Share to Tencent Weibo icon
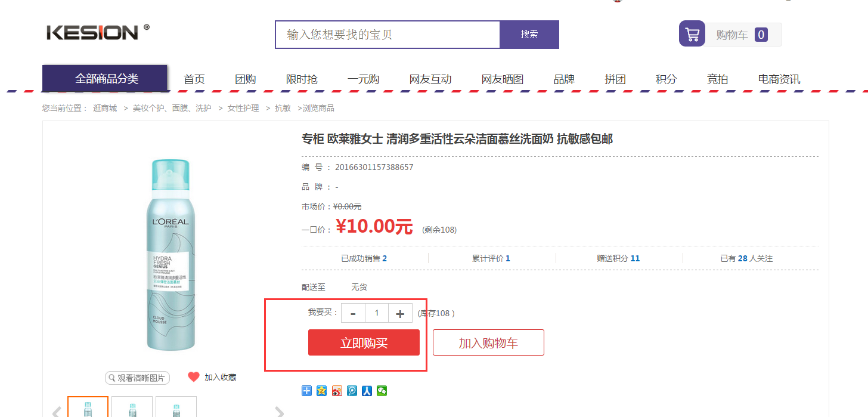The image size is (868, 417). 352,391
